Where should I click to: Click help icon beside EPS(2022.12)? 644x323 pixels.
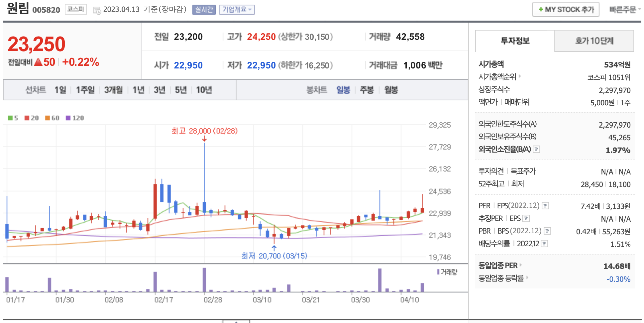(x=545, y=206)
